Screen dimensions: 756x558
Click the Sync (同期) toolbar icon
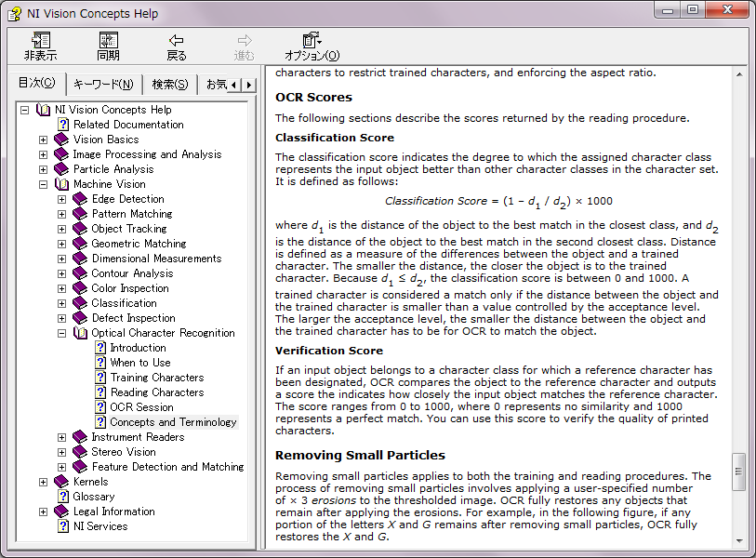[x=109, y=46]
